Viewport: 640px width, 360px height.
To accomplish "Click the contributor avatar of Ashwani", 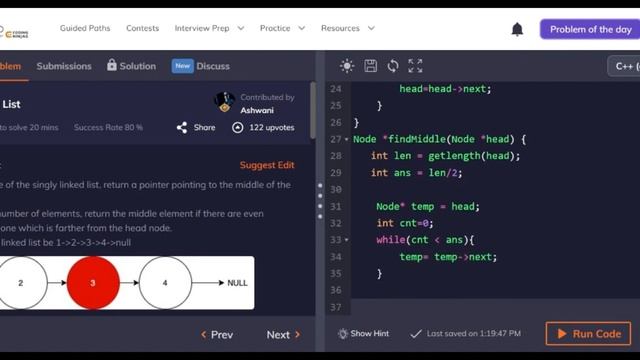I will coord(224,102).
